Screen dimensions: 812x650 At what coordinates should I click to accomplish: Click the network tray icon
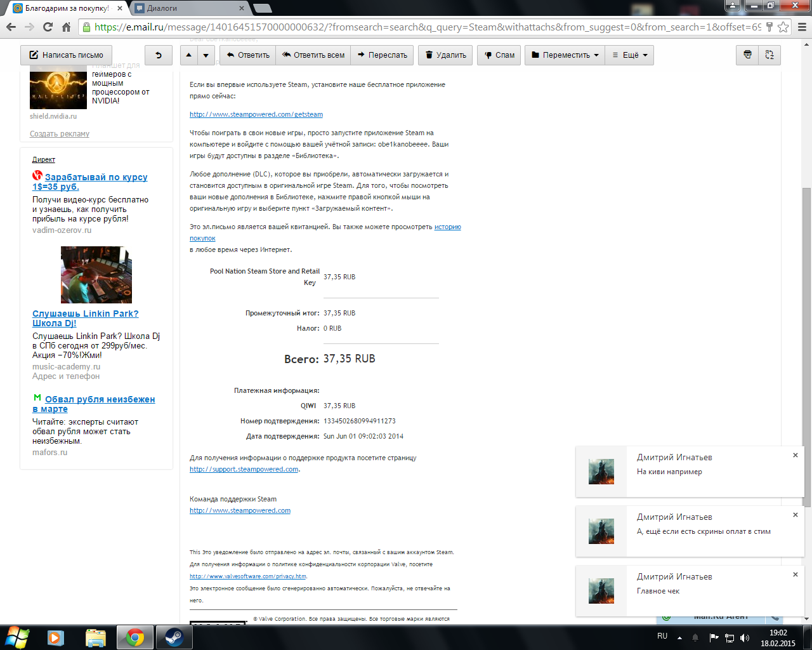click(x=730, y=637)
